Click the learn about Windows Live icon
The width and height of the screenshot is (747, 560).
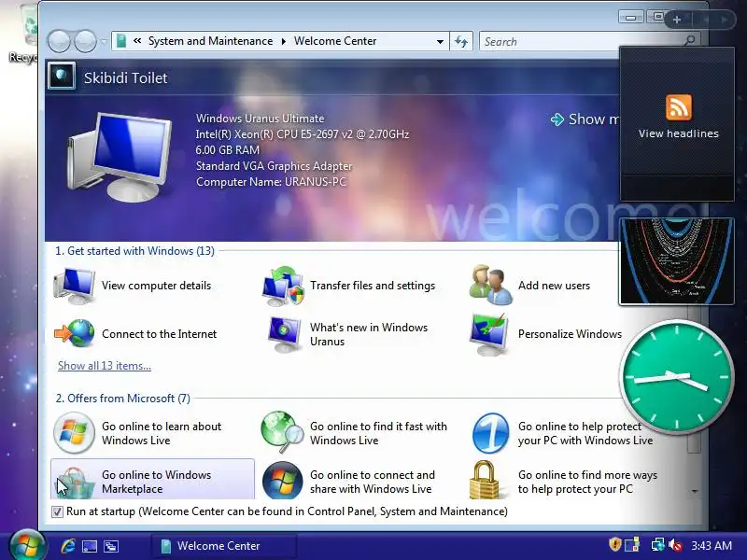(x=74, y=433)
